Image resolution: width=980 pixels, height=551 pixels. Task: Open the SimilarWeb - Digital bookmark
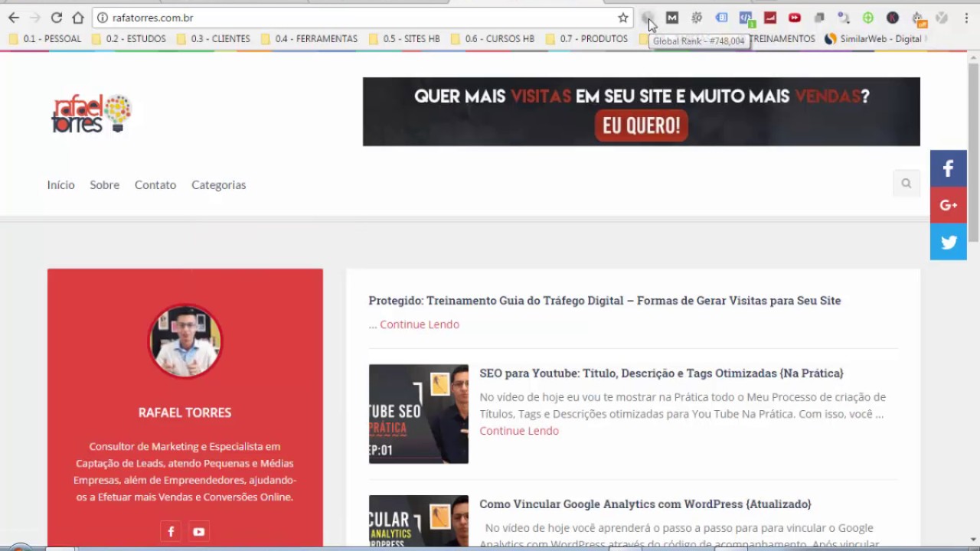pyautogui.click(x=873, y=39)
